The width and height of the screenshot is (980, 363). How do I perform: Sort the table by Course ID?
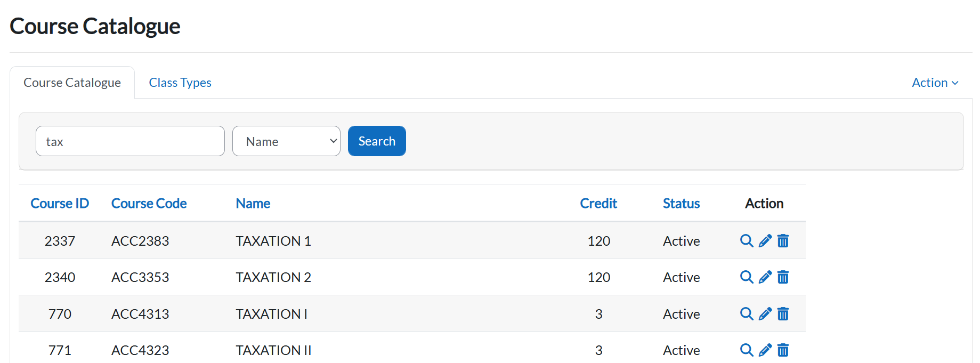click(60, 204)
